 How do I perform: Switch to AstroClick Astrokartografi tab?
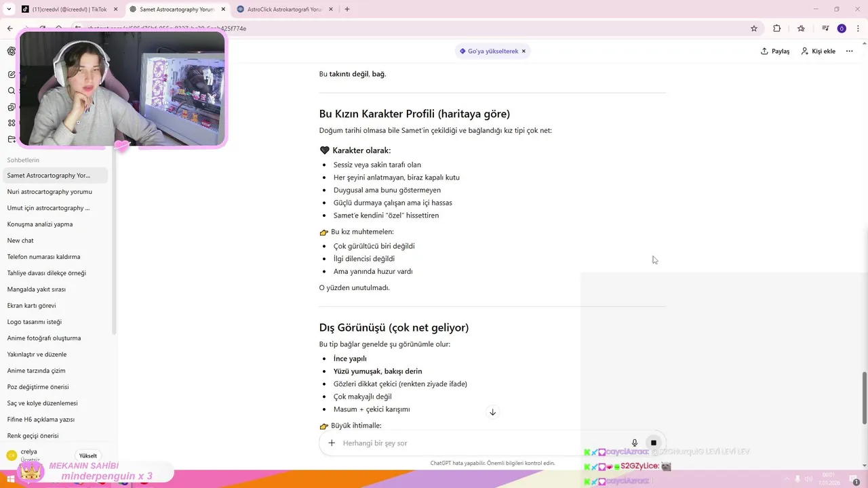pos(285,9)
